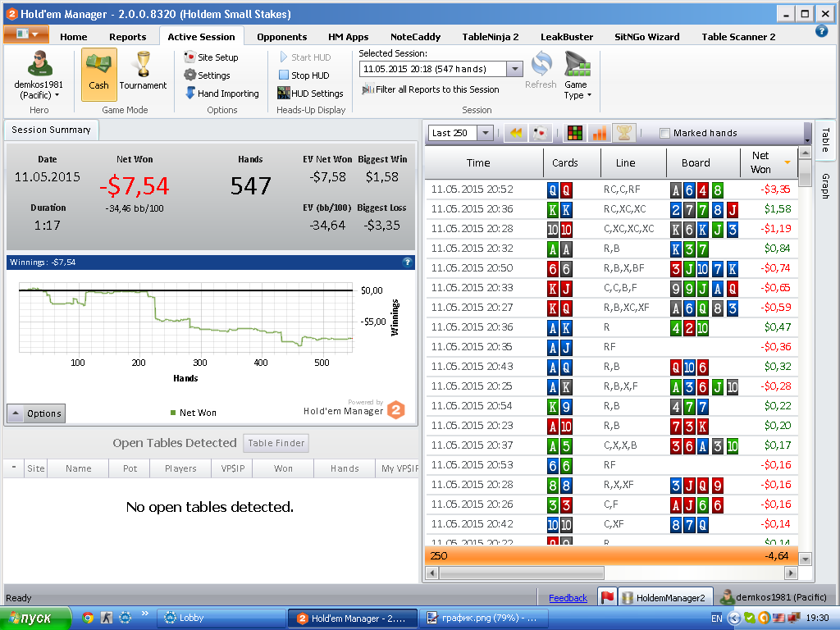The width and height of the screenshot is (840, 630).
Task: Switch to the Reports tab
Action: coord(127,36)
